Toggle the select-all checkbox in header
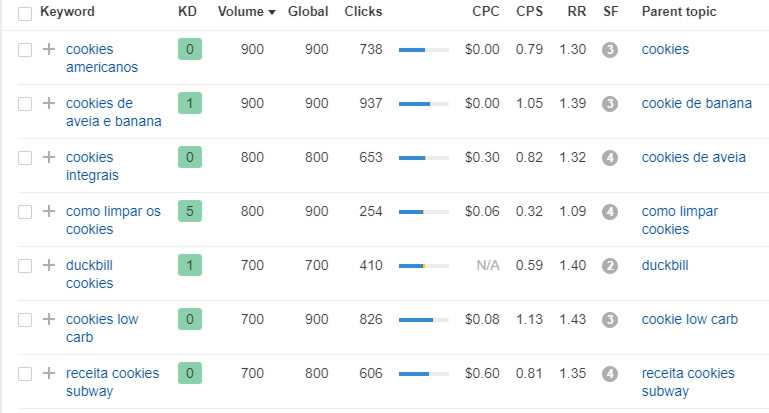 pos(25,14)
